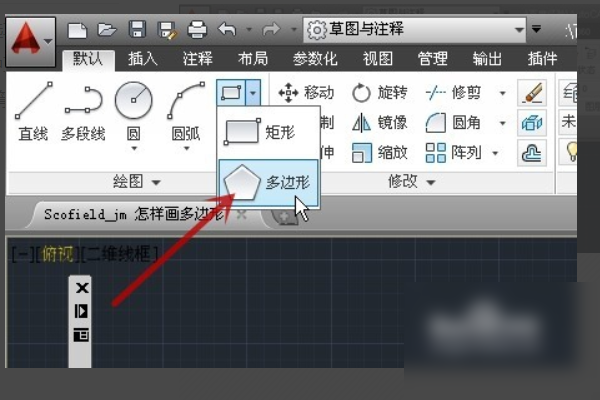Expand the 修改 panel title
The height and width of the screenshot is (400, 600).
(x=412, y=181)
